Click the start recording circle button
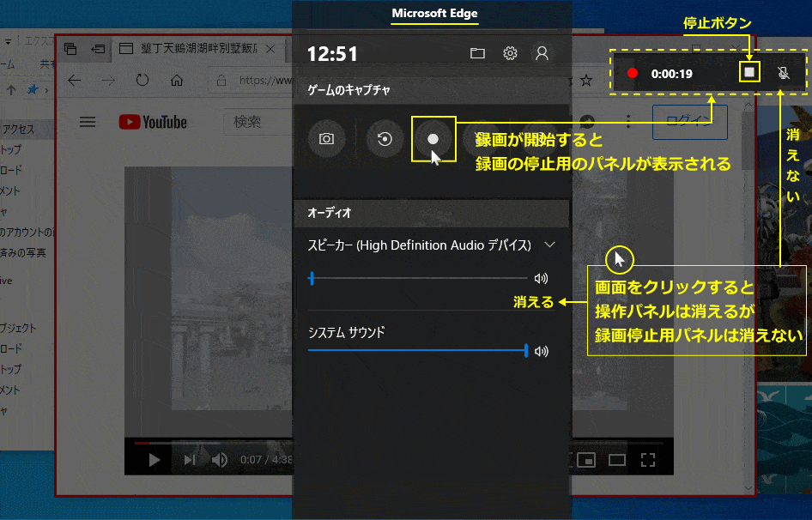 (x=433, y=139)
